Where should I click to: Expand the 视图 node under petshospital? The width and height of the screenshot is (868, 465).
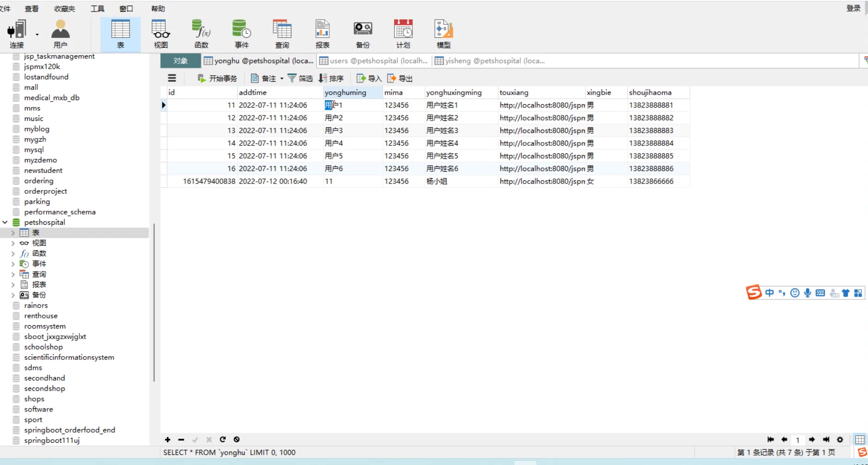tap(13, 243)
